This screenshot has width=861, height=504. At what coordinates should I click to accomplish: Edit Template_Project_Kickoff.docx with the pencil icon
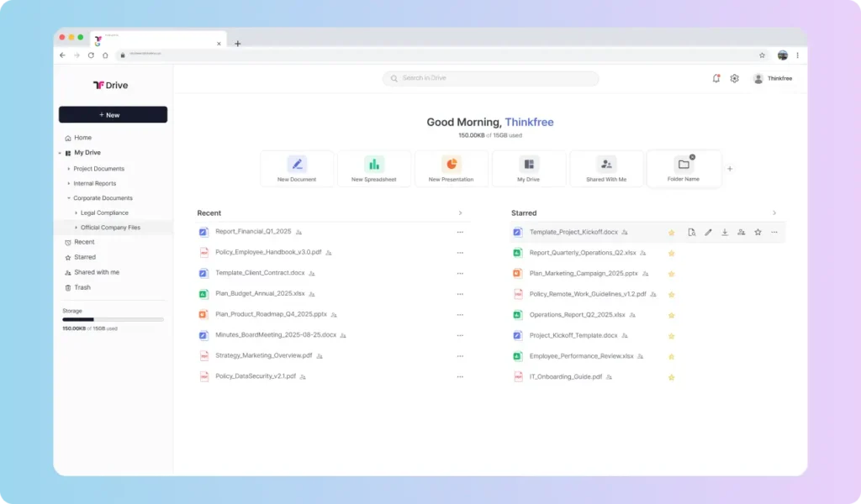pyautogui.click(x=708, y=233)
